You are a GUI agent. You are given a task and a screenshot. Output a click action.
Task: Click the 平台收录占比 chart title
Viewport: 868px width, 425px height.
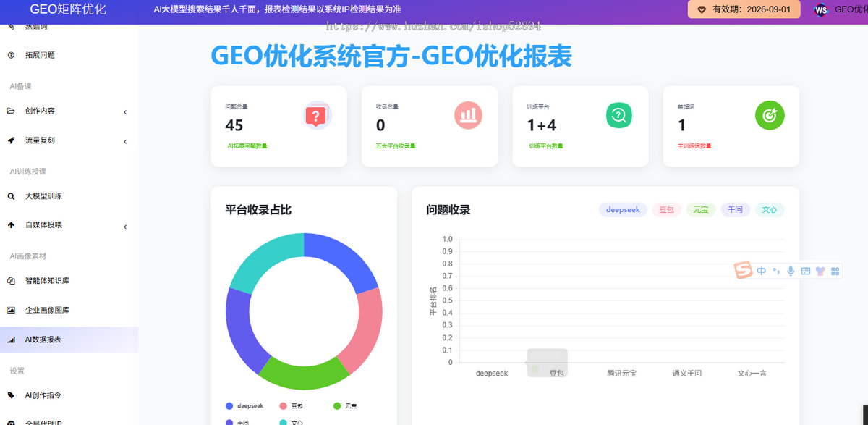click(x=258, y=210)
